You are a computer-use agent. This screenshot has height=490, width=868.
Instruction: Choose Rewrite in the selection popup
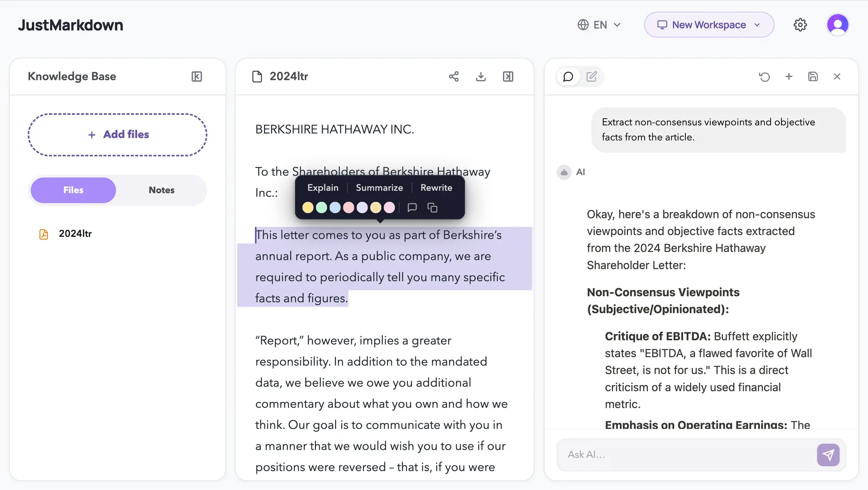(x=436, y=188)
